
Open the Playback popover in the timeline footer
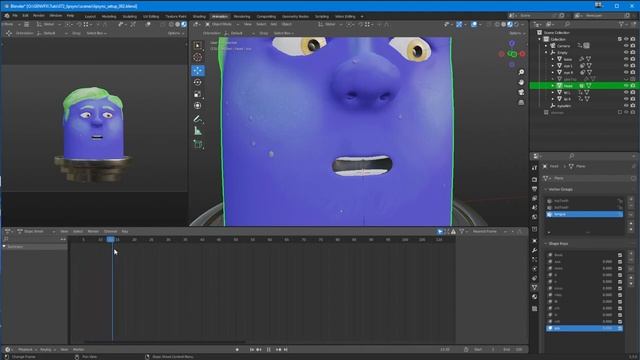(27, 350)
